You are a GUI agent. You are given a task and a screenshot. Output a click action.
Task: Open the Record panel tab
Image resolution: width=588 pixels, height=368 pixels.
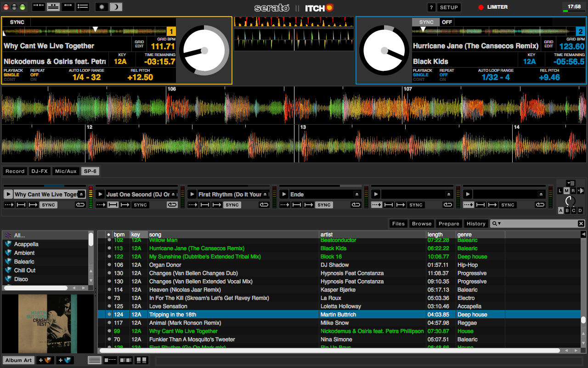coord(15,171)
